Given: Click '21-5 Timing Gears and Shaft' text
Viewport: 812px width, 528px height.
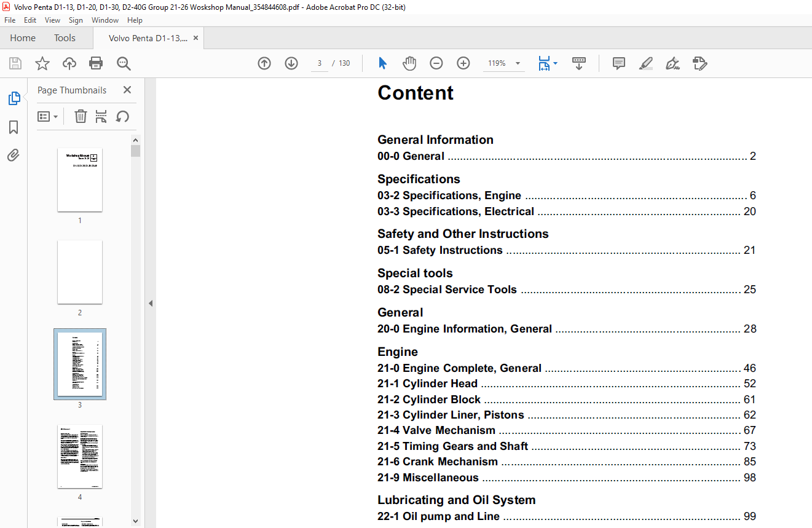Looking at the screenshot, I should 453,446.
